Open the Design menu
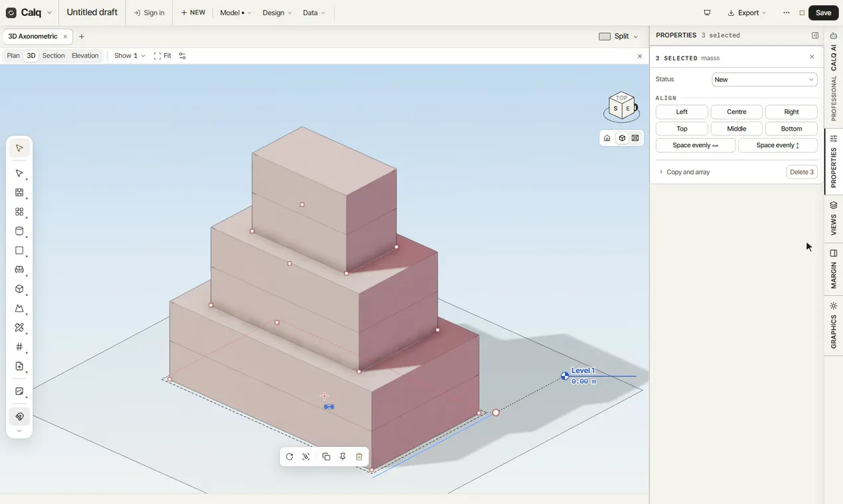 click(x=277, y=13)
